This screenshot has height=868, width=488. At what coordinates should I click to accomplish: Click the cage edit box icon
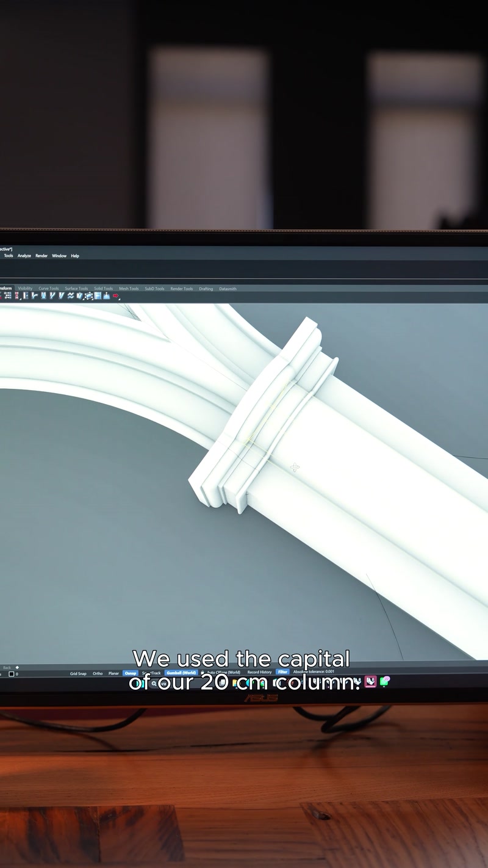pyautogui.click(x=88, y=295)
